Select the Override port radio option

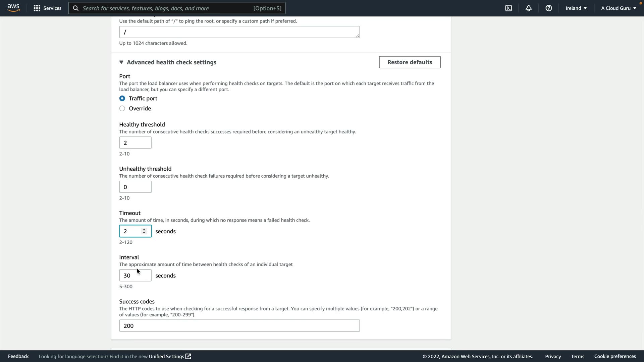tap(122, 108)
